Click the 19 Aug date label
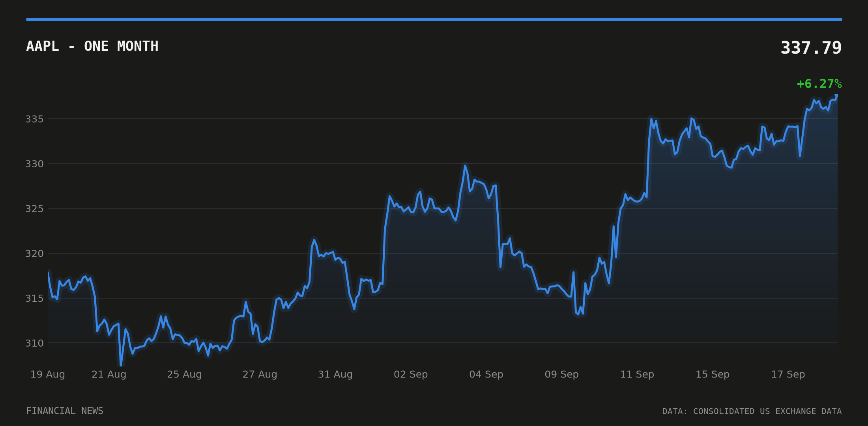The width and height of the screenshot is (868, 426). 48,374
